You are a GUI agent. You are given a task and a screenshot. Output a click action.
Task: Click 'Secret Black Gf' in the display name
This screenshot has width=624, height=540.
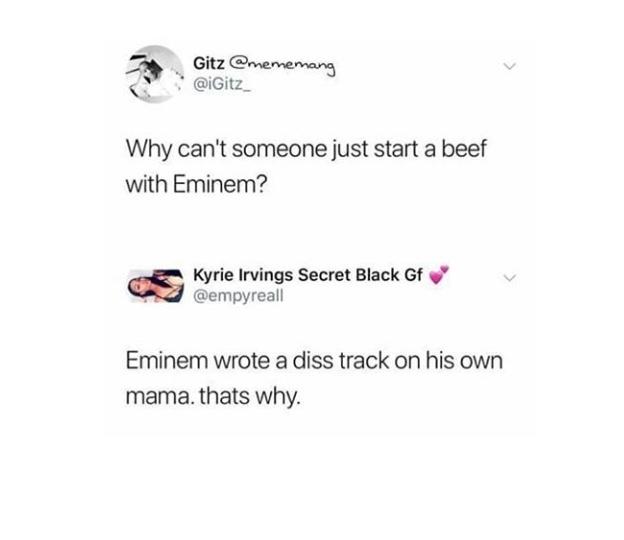pos(360,275)
